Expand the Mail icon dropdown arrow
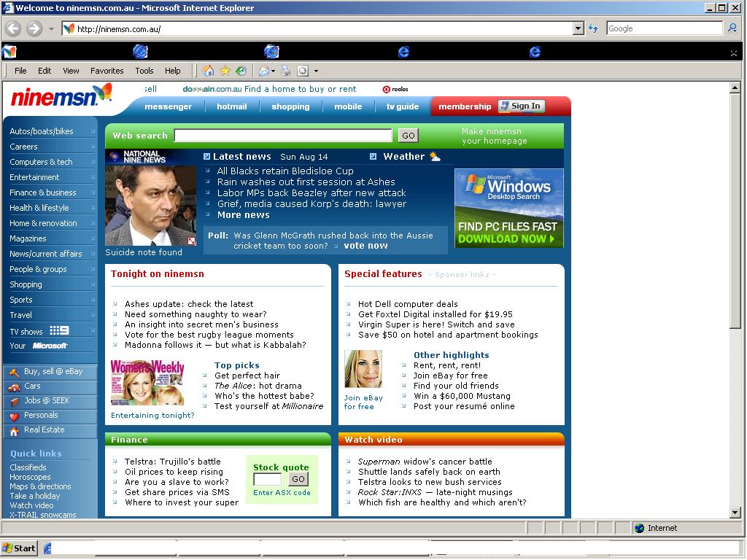Viewport: 747px width, 560px height. [273, 71]
